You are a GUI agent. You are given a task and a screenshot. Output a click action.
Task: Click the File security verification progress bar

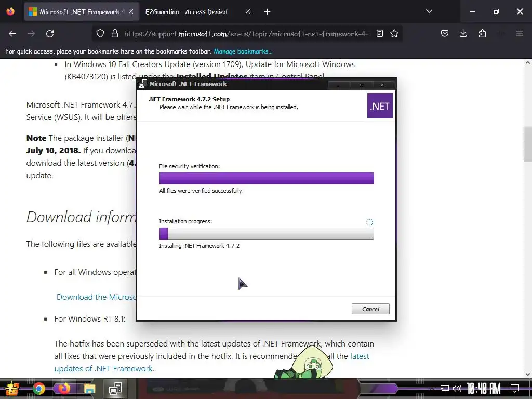tap(267, 179)
